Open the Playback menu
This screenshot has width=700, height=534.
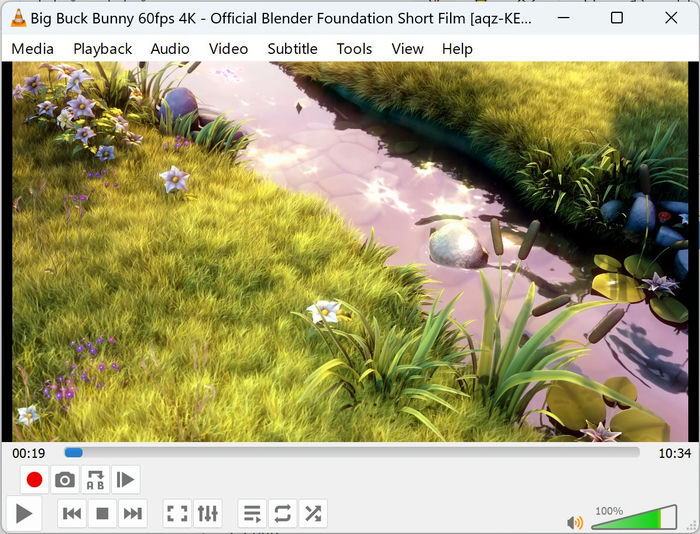103,49
